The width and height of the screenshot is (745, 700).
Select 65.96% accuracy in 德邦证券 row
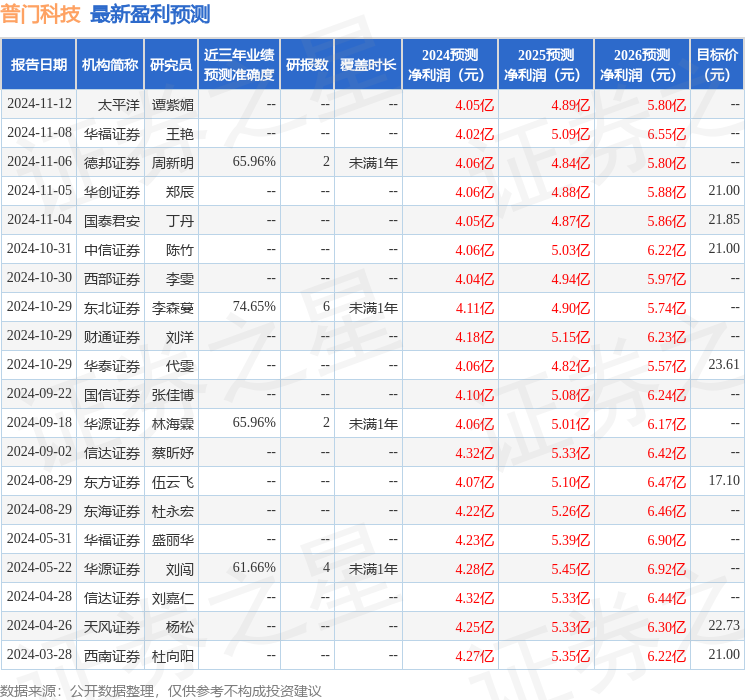254,162
